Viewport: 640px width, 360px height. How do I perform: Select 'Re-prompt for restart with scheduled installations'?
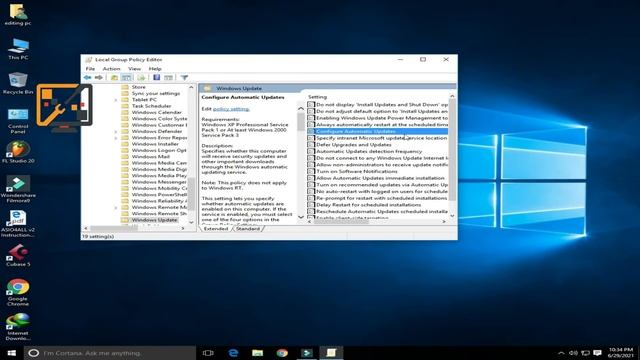coord(382,198)
